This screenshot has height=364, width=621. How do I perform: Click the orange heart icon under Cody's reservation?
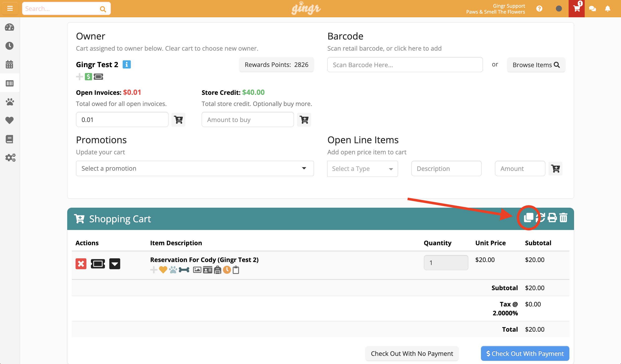click(x=163, y=270)
